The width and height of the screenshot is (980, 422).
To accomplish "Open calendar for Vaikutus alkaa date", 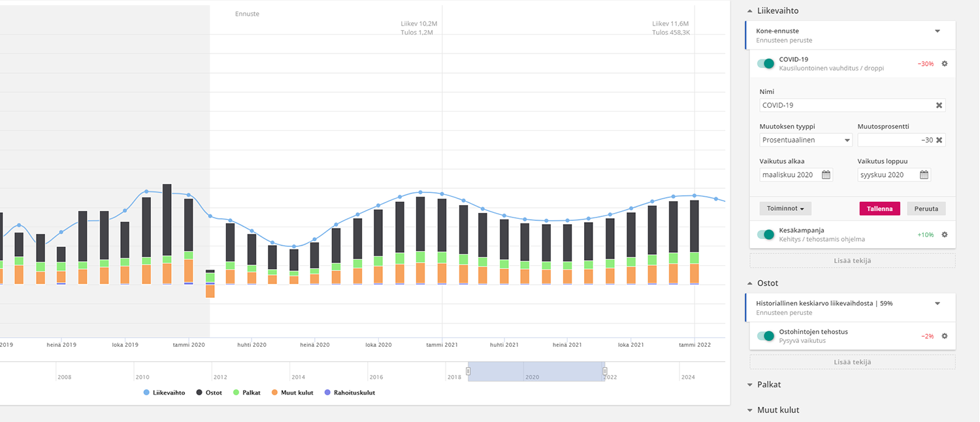I will point(826,175).
